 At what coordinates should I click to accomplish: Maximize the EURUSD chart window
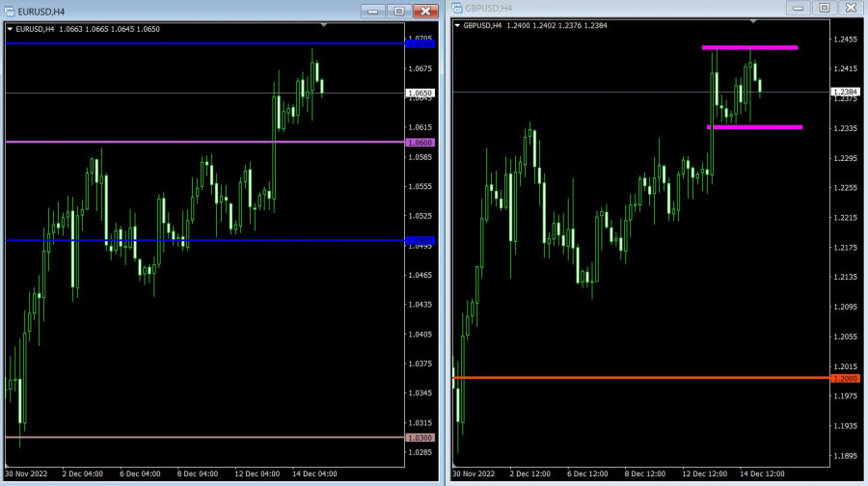coord(398,11)
